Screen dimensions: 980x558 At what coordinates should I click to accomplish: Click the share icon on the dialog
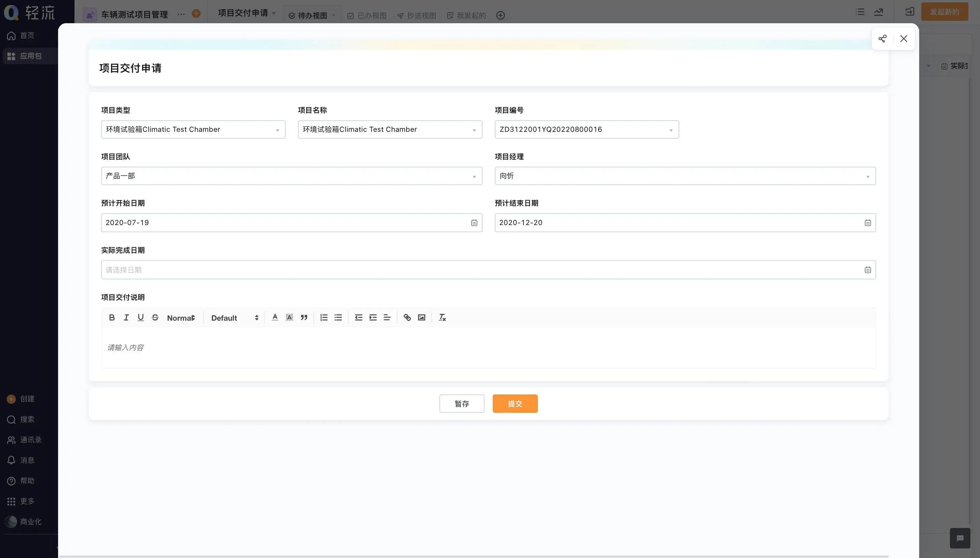click(x=882, y=39)
